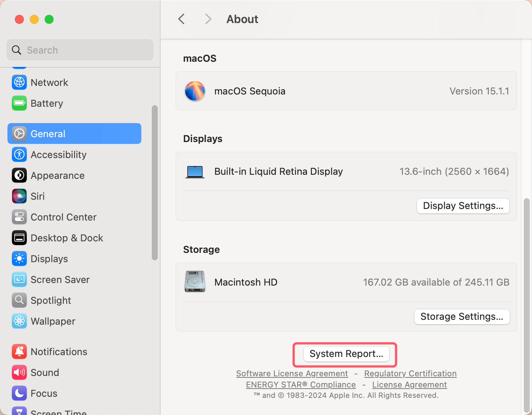Screen dimensions: 532x415
Task: Click the System Report… button
Action: [346, 354]
